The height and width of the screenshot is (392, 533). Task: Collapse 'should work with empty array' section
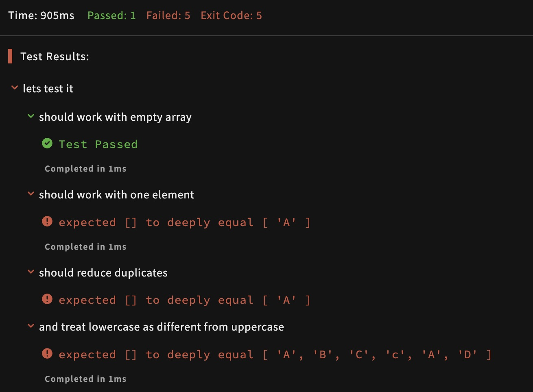coord(31,117)
